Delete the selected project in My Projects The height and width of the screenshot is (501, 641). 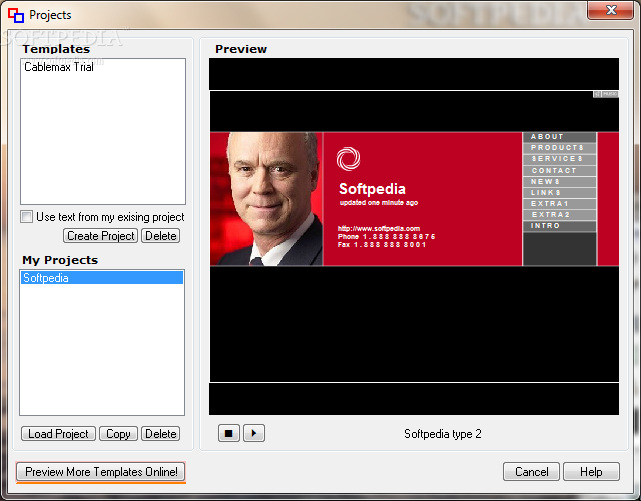click(161, 434)
